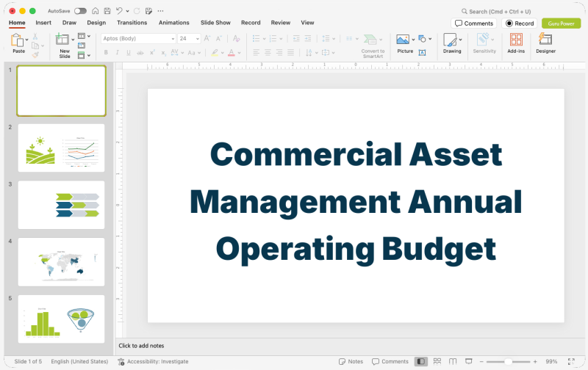Viewport: 588px width, 370px height.
Task: Open the Slide Show tab
Action: point(215,23)
